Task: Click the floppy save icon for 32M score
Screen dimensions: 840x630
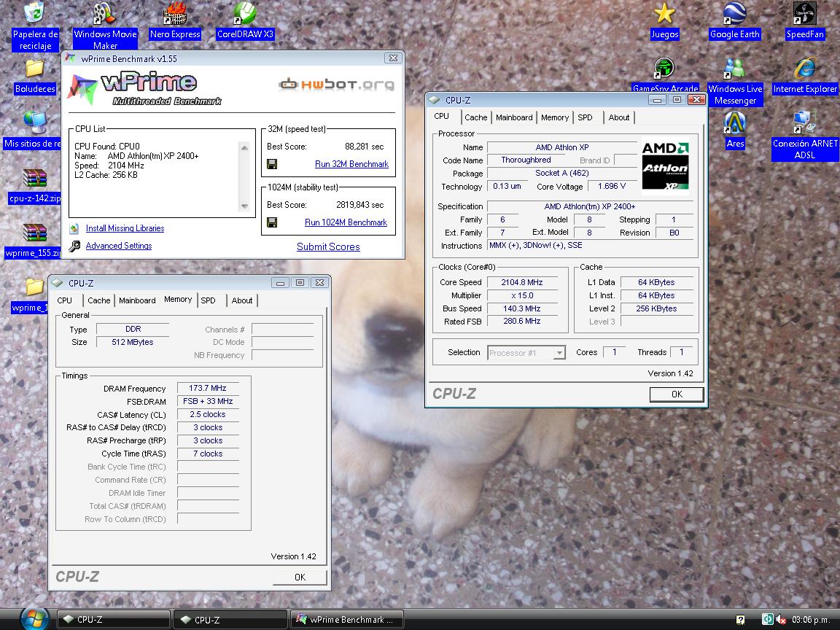Action: (x=272, y=164)
